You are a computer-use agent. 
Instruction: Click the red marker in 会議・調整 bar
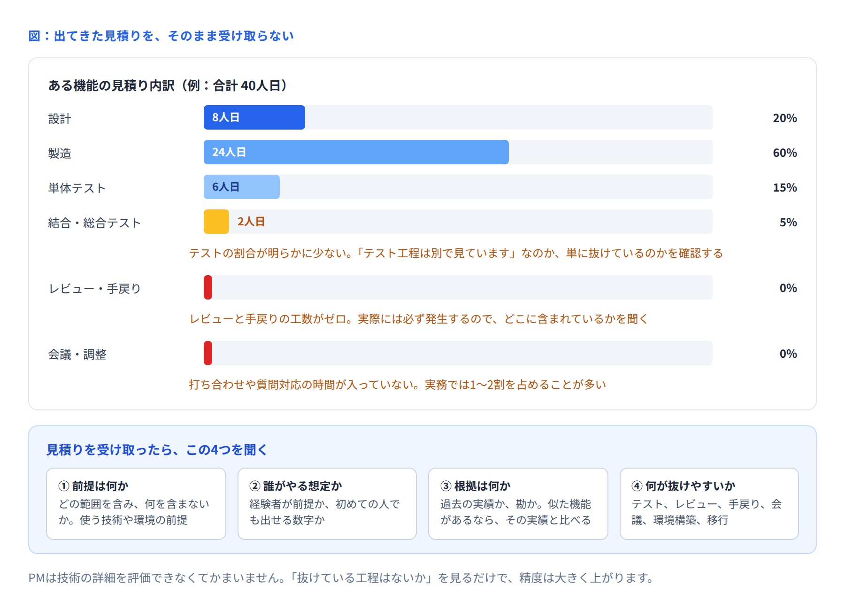(208, 353)
